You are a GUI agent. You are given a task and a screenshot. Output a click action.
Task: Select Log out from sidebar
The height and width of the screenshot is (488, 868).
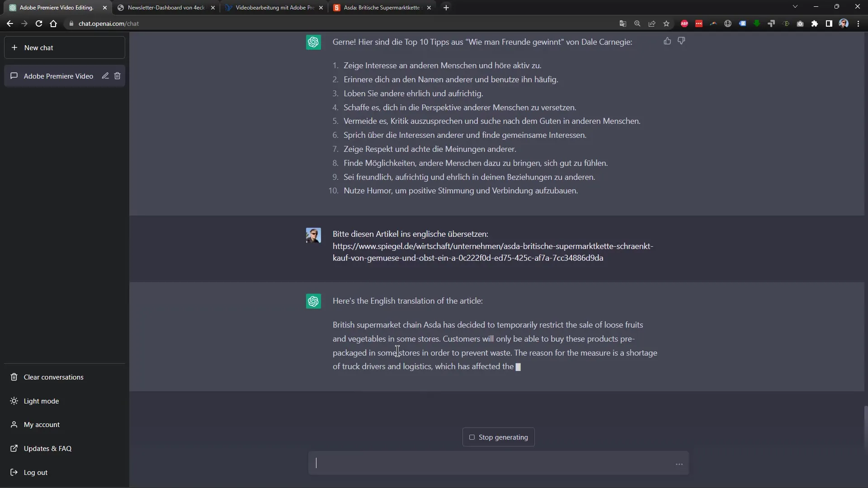pos(36,473)
